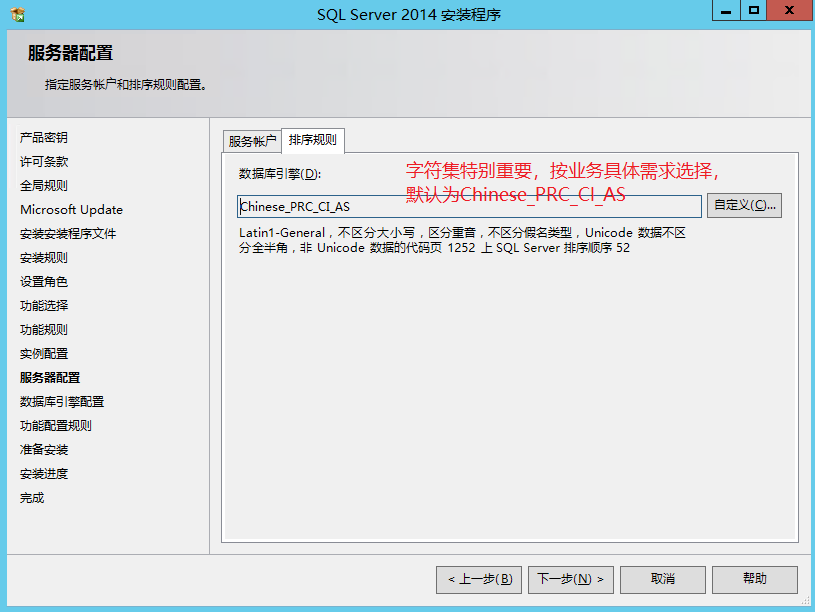Open the 自定义(C)... collation dialog

click(x=744, y=205)
